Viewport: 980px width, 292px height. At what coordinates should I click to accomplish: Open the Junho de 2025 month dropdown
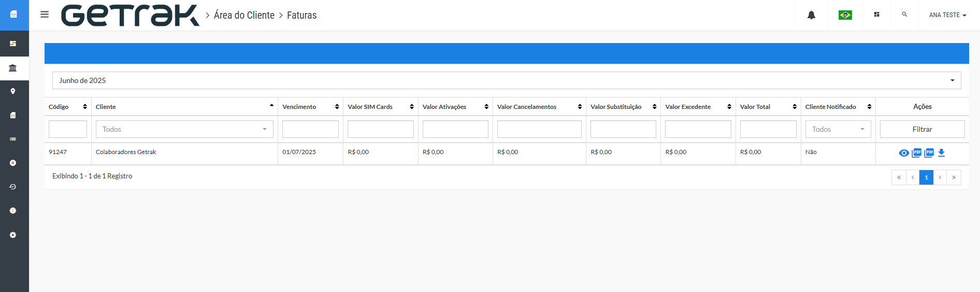[x=507, y=80]
